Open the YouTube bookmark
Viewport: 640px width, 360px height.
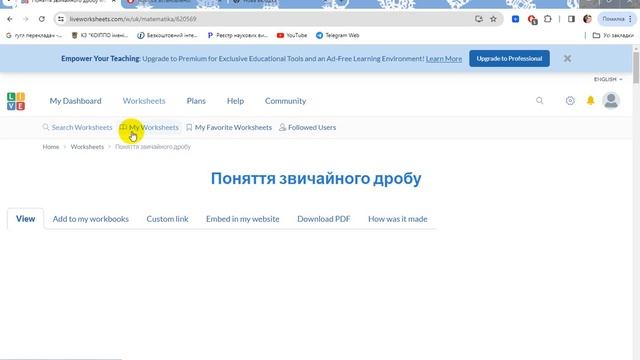click(292, 36)
